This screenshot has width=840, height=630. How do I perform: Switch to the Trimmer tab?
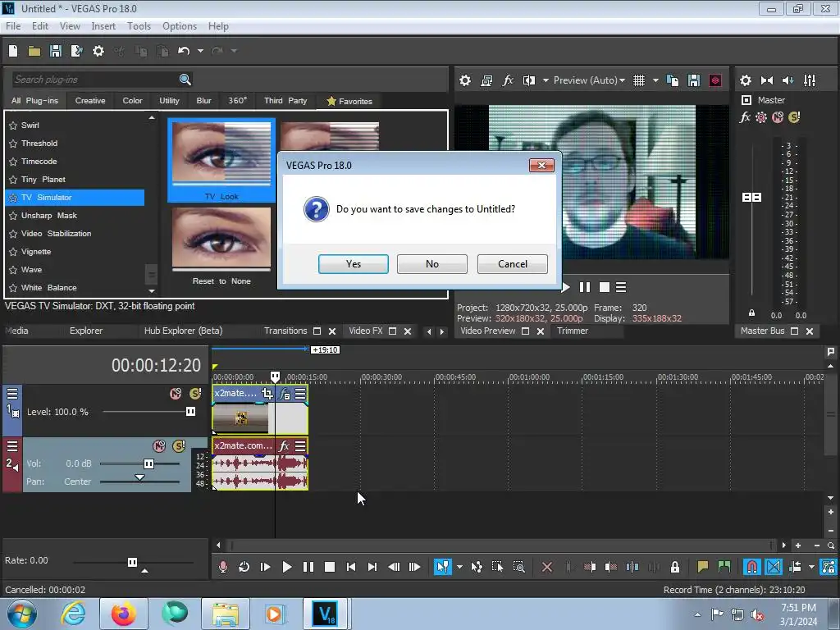click(x=572, y=331)
